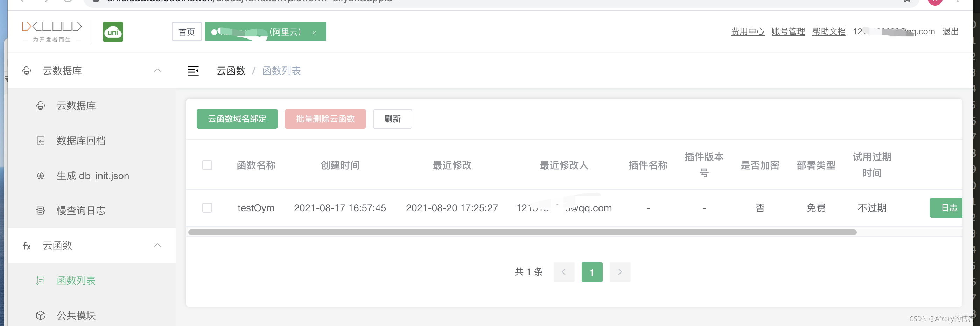Open 日志 for testOym
The width and height of the screenshot is (980, 326).
(x=946, y=208)
